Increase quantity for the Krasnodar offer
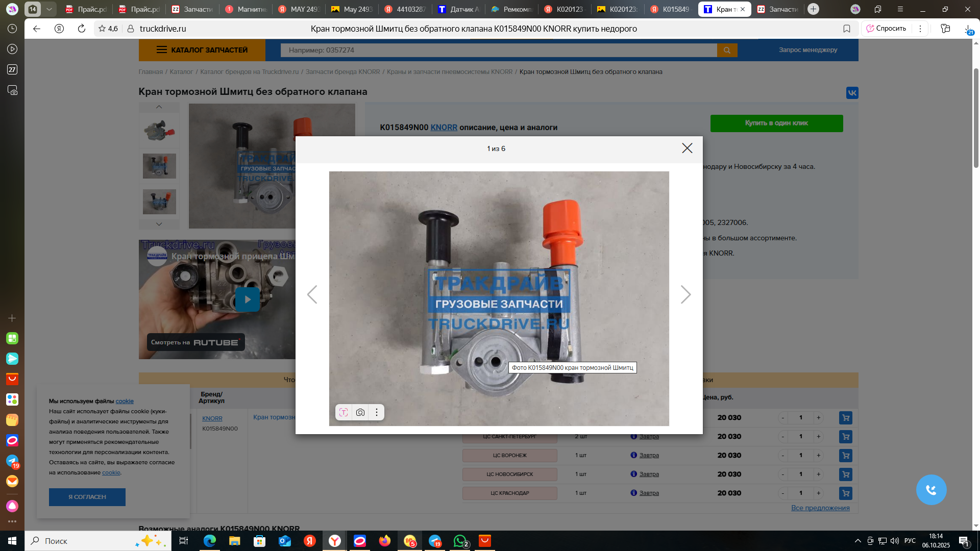 [x=818, y=493]
